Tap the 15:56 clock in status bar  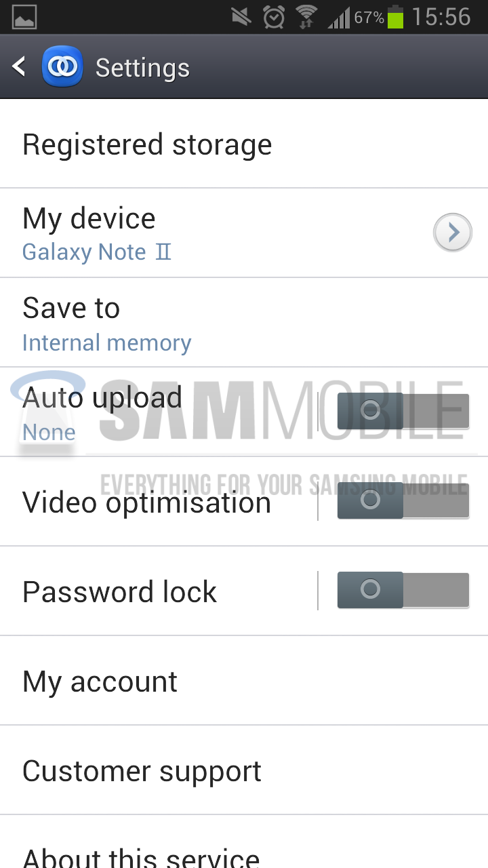(441, 17)
